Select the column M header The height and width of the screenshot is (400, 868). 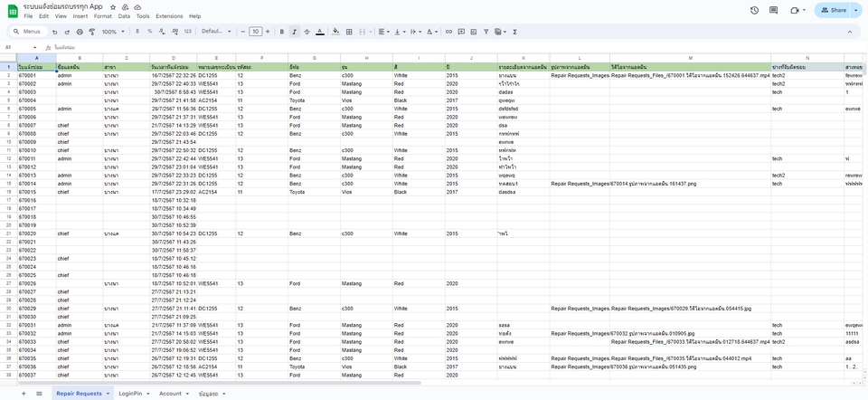pyautogui.click(x=690, y=58)
